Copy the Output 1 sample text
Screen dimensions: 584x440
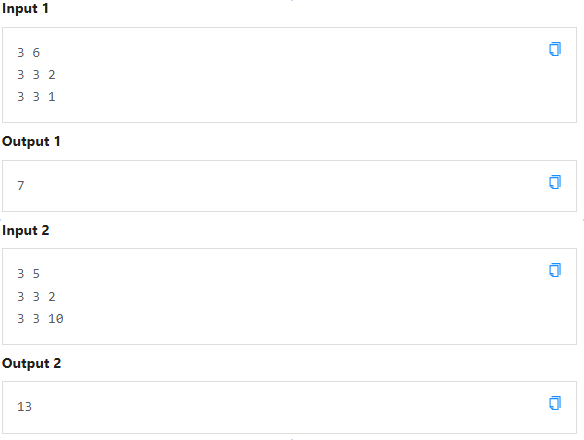click(555, 182)
